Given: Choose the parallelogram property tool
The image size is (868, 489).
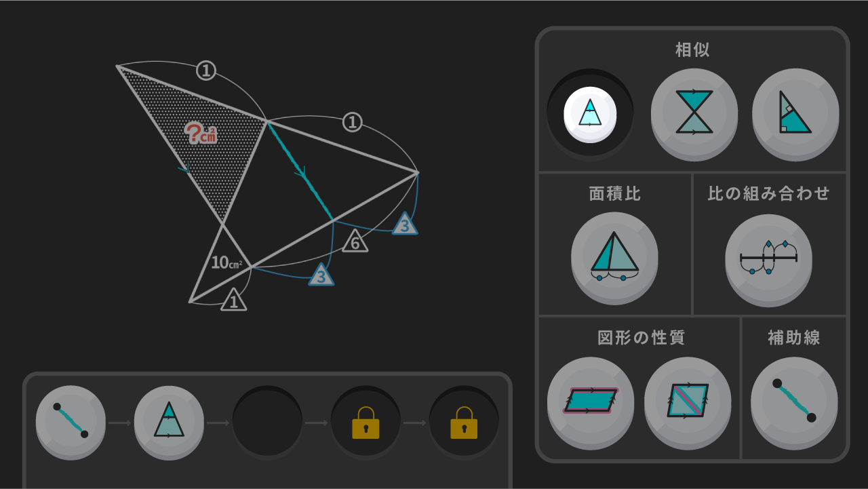Looking at the screenshot, I should [x=591, y=402].
